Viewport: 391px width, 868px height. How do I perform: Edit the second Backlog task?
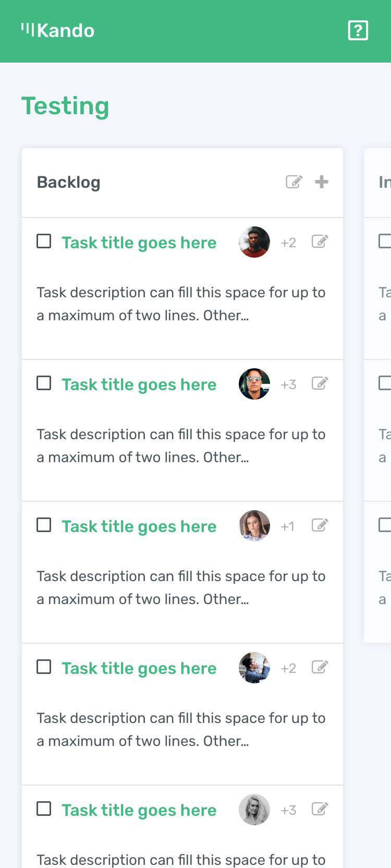click(x=320, y=383)
